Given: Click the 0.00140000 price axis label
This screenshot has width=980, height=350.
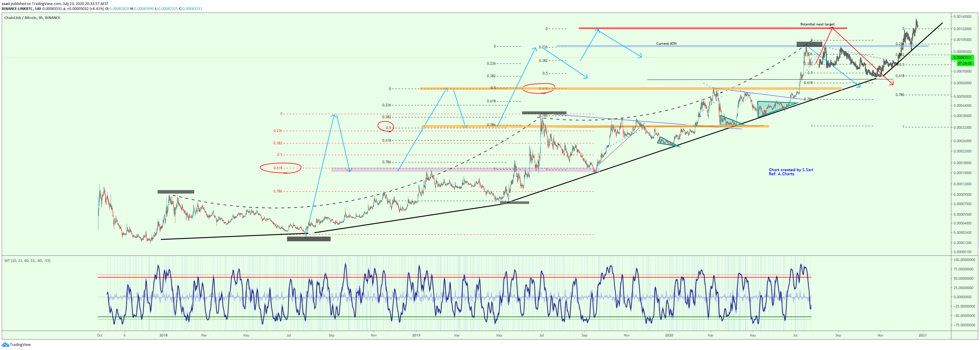Looking at the screenshot, I should tap(962, 17).
